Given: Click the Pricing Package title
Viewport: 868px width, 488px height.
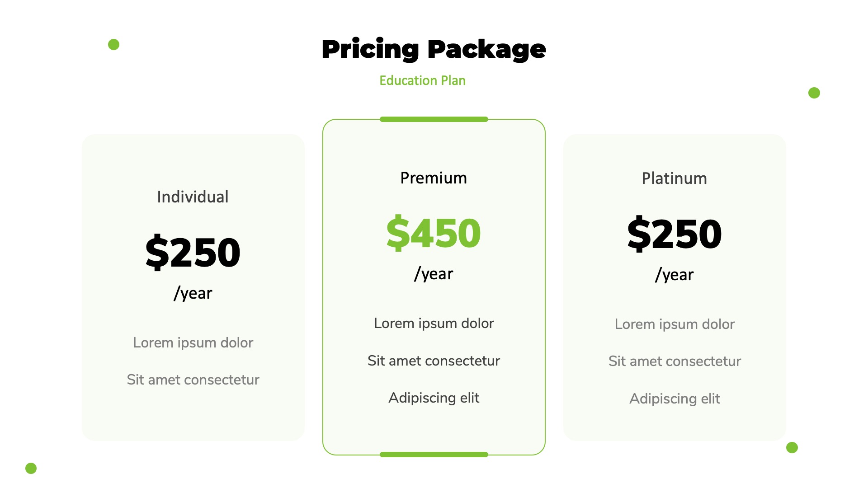Looking at the screenshot, I should 434,49.
